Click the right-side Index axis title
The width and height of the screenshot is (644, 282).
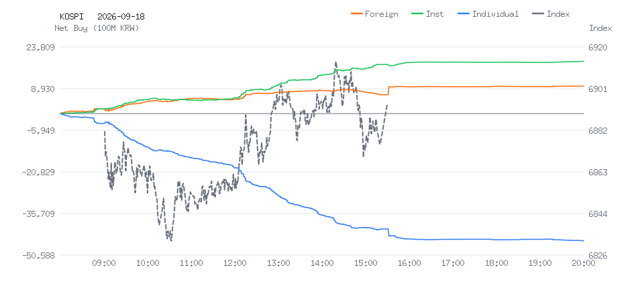click(600, 28)
